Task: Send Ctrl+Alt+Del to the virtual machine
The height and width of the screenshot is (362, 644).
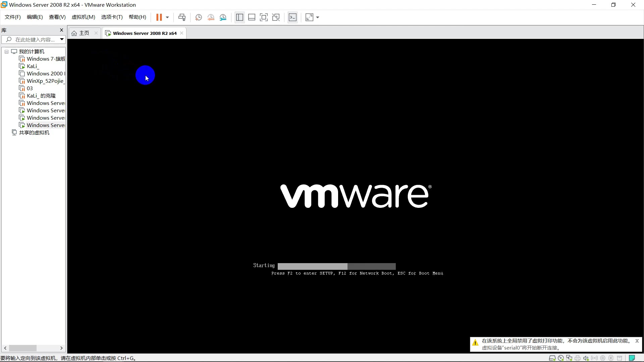Action: coord(182,17)
